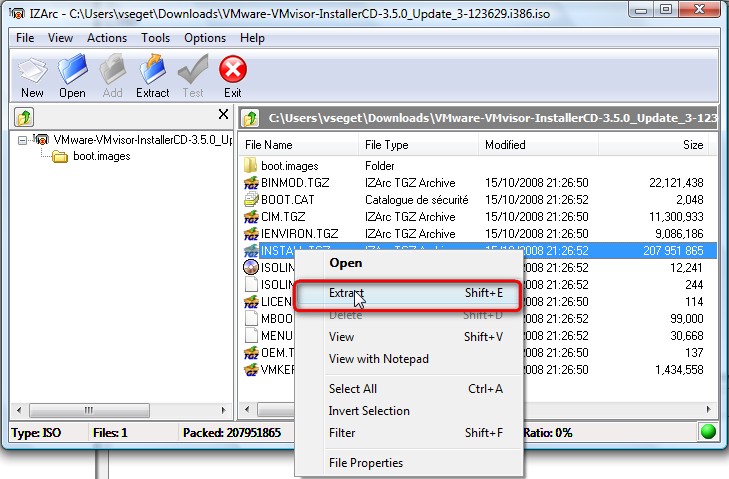Screen dimensions: 729x479
Task: Open the View menu
Action: 60,38
